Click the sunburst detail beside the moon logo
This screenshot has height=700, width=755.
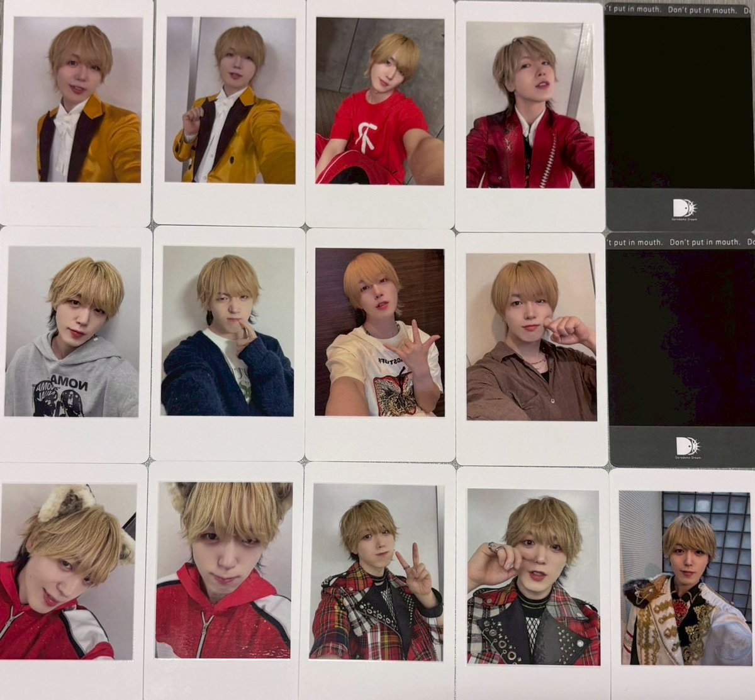coord(693,208)
